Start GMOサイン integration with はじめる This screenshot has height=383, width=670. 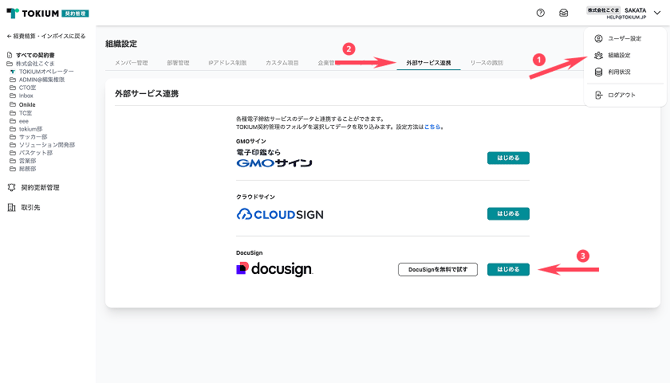click(508, 158)
